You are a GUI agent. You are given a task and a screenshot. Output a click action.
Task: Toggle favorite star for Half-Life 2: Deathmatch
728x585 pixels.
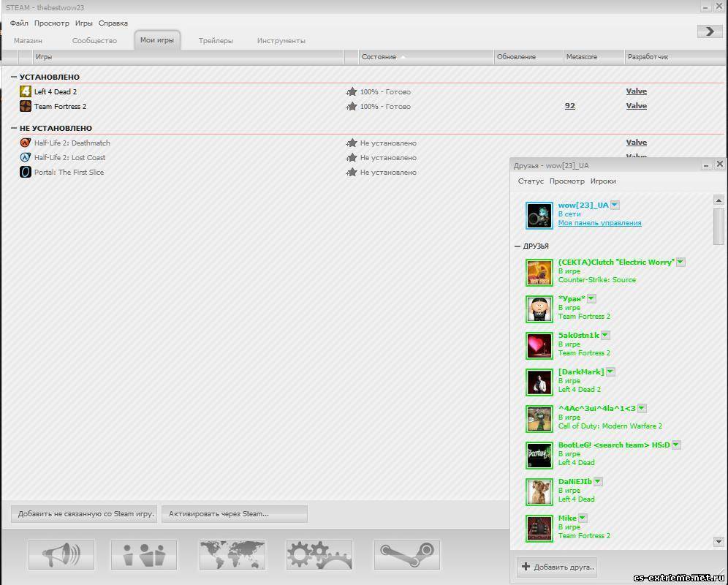tap(352, 143)
